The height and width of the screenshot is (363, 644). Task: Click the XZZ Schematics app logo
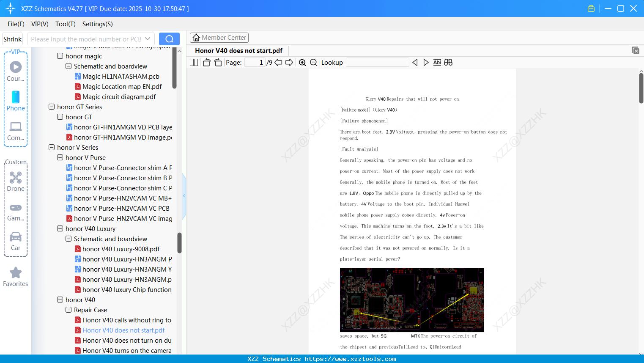coord(10,8)
